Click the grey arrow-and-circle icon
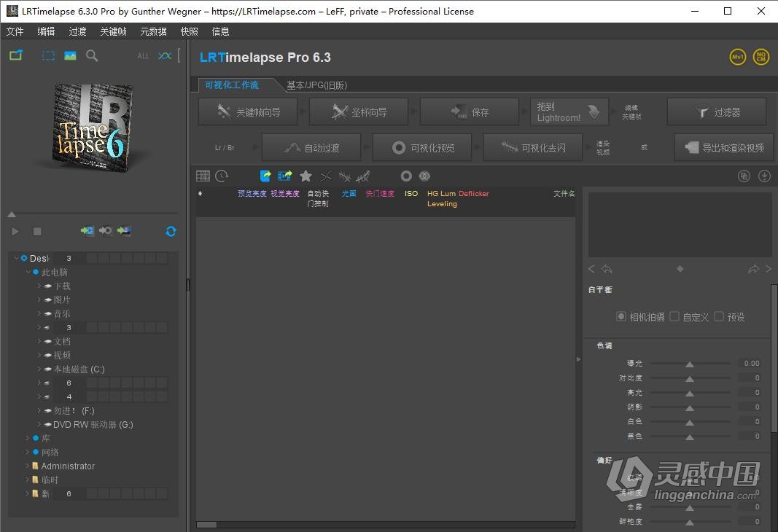The width and height of the screenshot is (778, 532). coord(105,230)
